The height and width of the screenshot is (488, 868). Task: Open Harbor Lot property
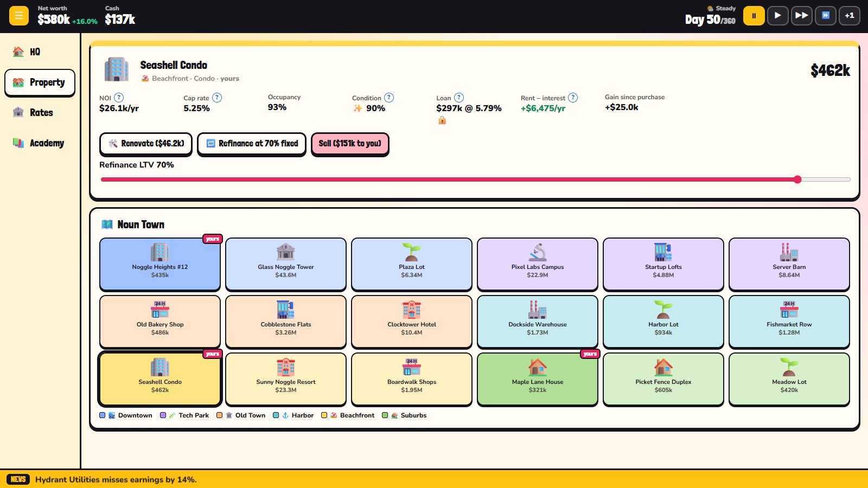pyautogui.click(x=663, y=322)
